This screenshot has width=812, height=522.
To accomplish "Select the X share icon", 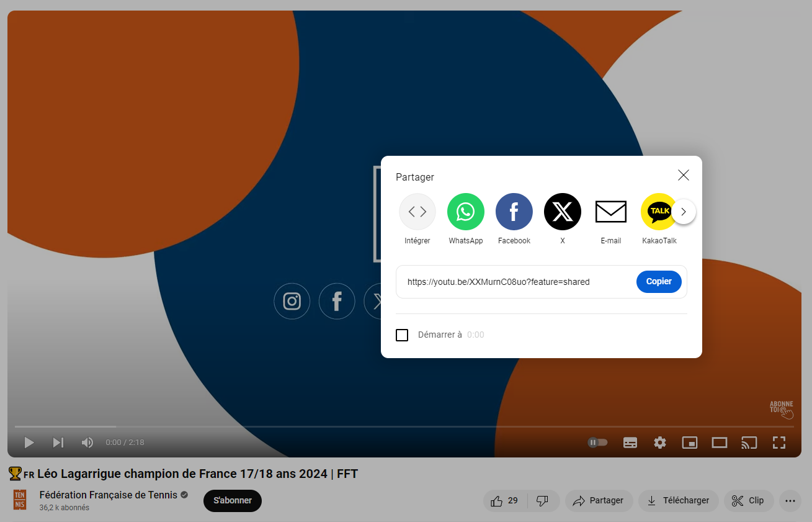I will [562, 212].
